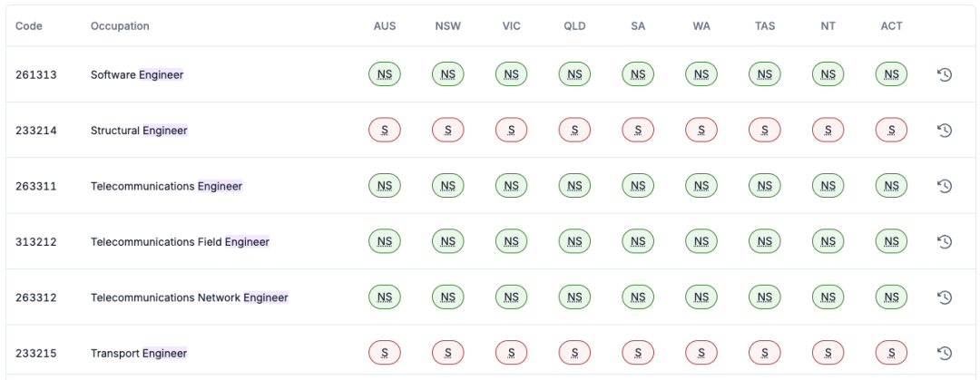Click Structural Engineer S badge under NSW
Image resolution: width=980 pixels, height=380 pixels.
448,131
